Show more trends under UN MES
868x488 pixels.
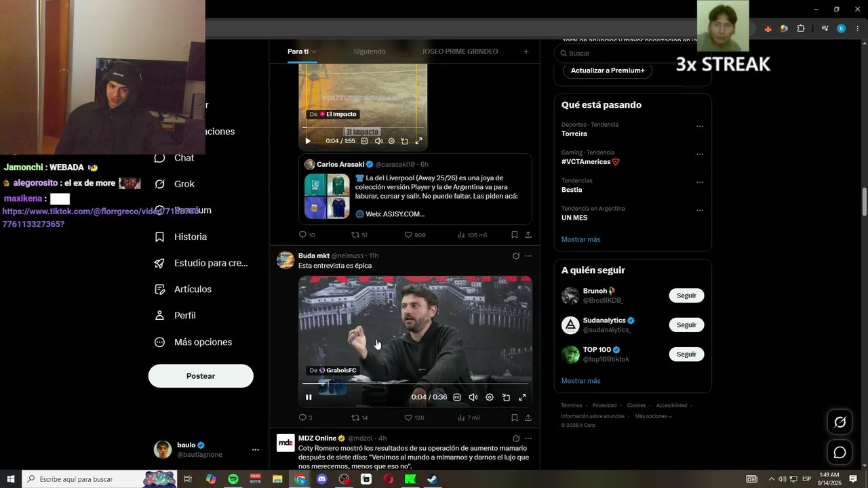580,239
